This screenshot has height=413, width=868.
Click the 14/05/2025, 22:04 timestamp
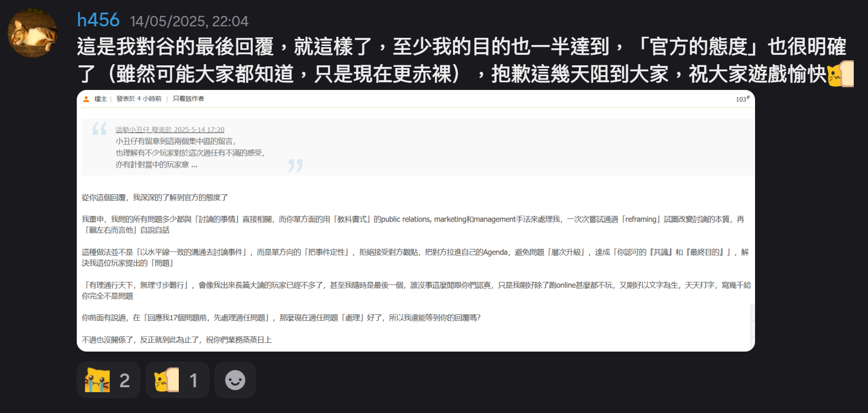coord(189,21)
